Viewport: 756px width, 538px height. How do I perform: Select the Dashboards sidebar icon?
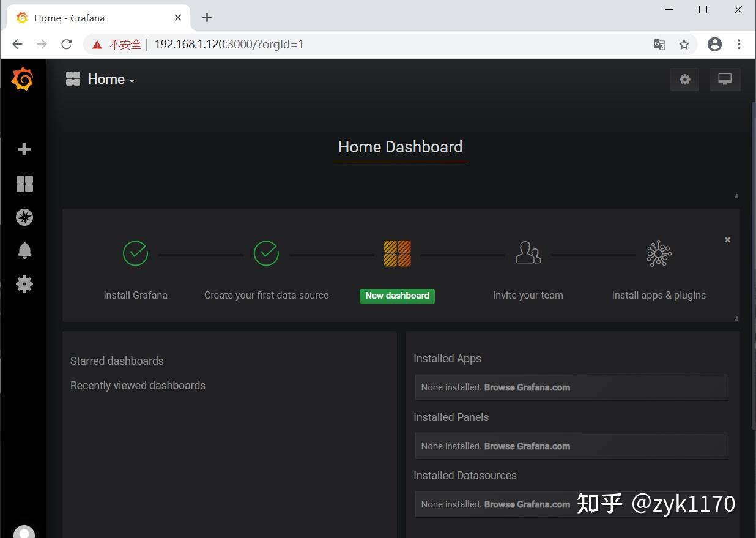point(24,183)
